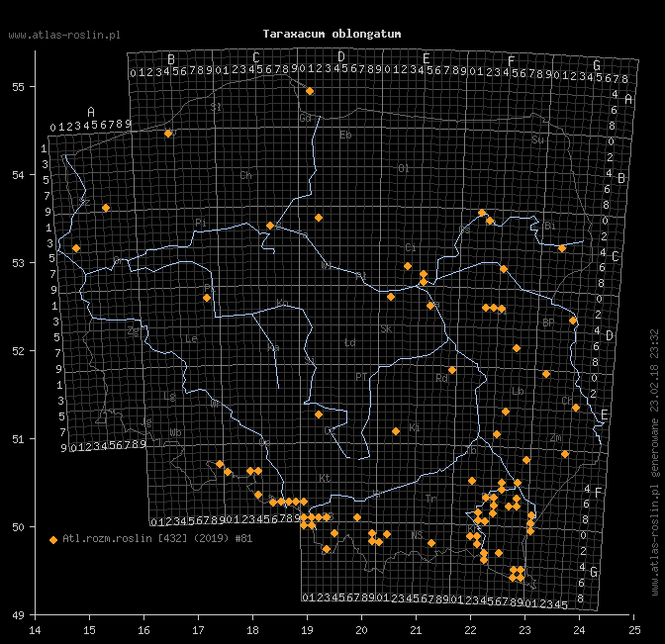
Task: Click the 'BP' city label on the map
Action: point(548,323)
